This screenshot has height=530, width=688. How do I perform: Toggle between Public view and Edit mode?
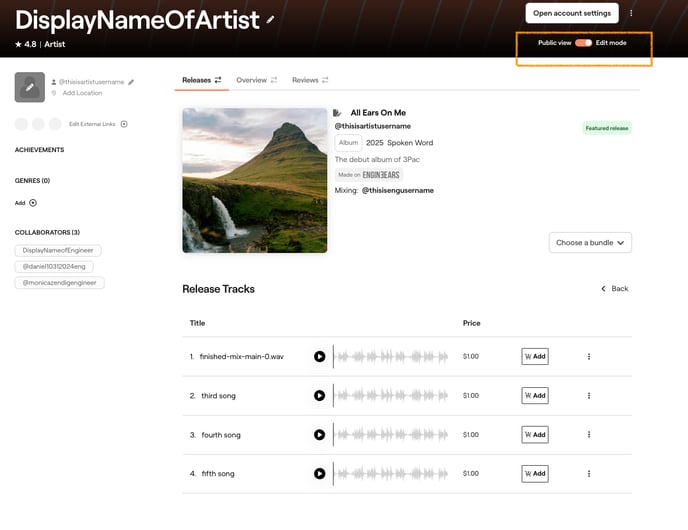click(583, 43)
